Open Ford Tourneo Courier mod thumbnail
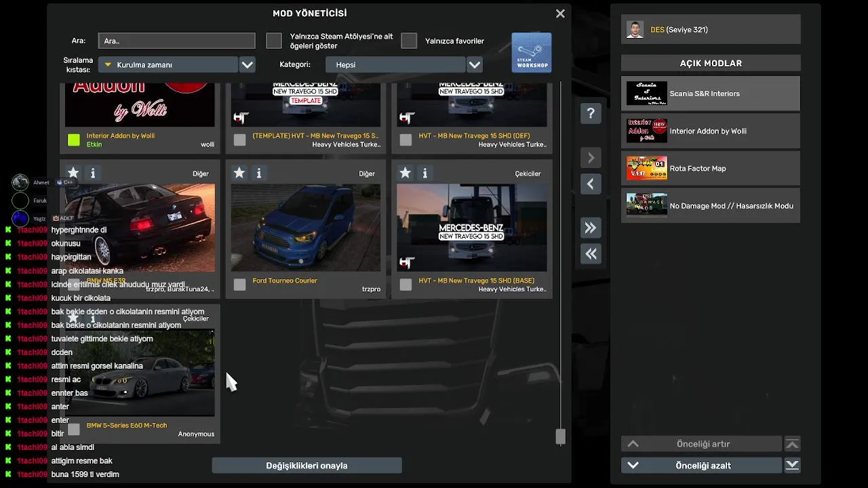 [306, 228]
